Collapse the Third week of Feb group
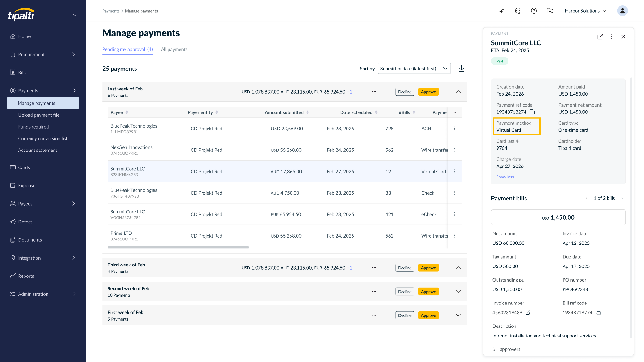644x362 pixels. pos(458,268)
